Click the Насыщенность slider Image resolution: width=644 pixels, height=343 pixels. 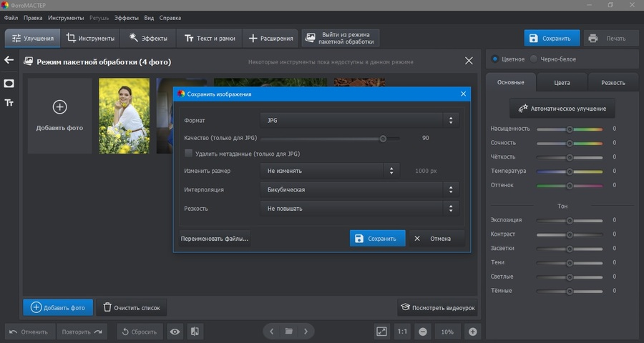(x=570, y=129)
